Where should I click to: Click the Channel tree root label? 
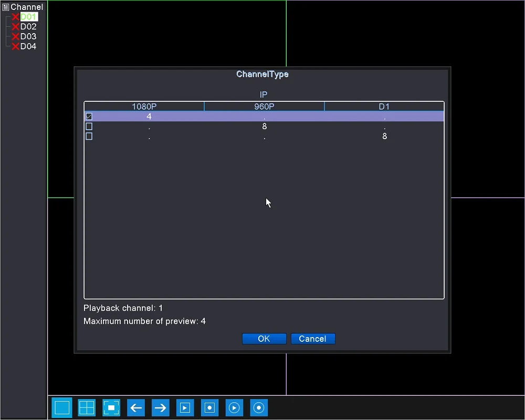pyautogui.click(x=27, y=7)
